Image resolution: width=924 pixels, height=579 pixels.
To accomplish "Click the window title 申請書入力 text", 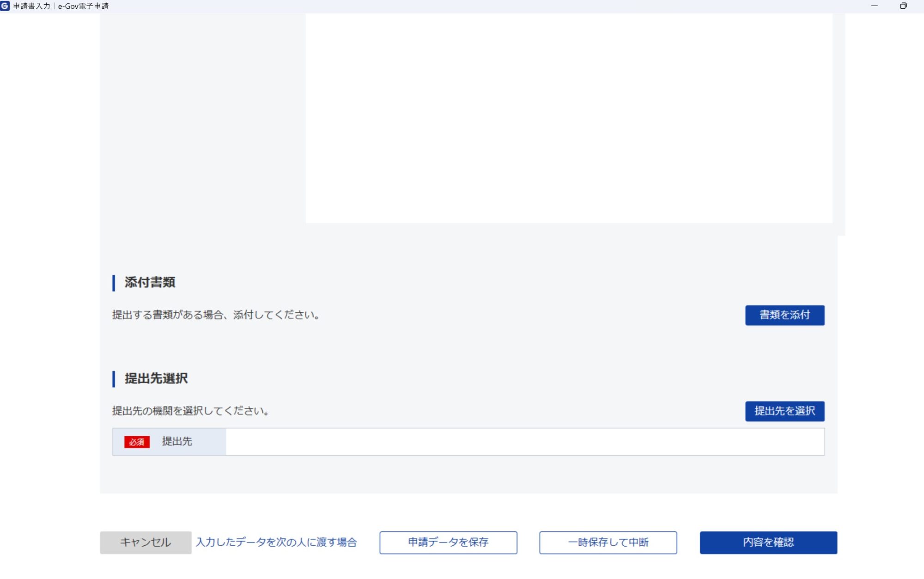I will point(31,6).
